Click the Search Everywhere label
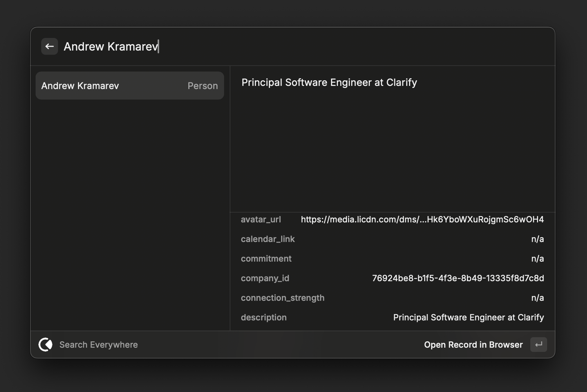 click(98, 345)
